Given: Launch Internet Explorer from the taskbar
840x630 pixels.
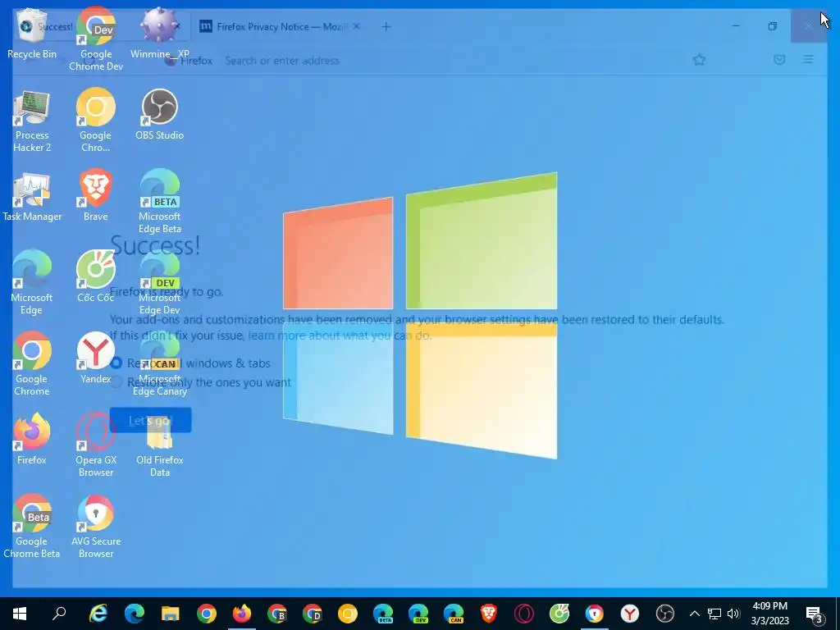Looking at the screenshot, I should [98, 614].
